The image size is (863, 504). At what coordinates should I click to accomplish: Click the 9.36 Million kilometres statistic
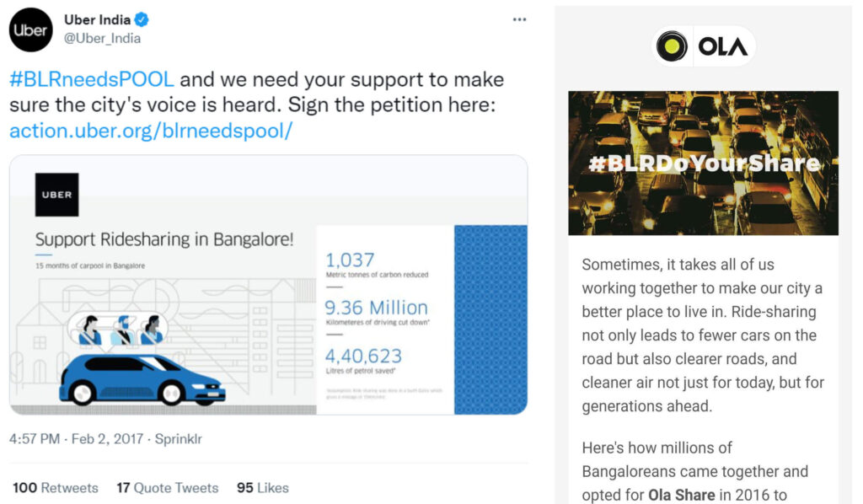(377, 312)
